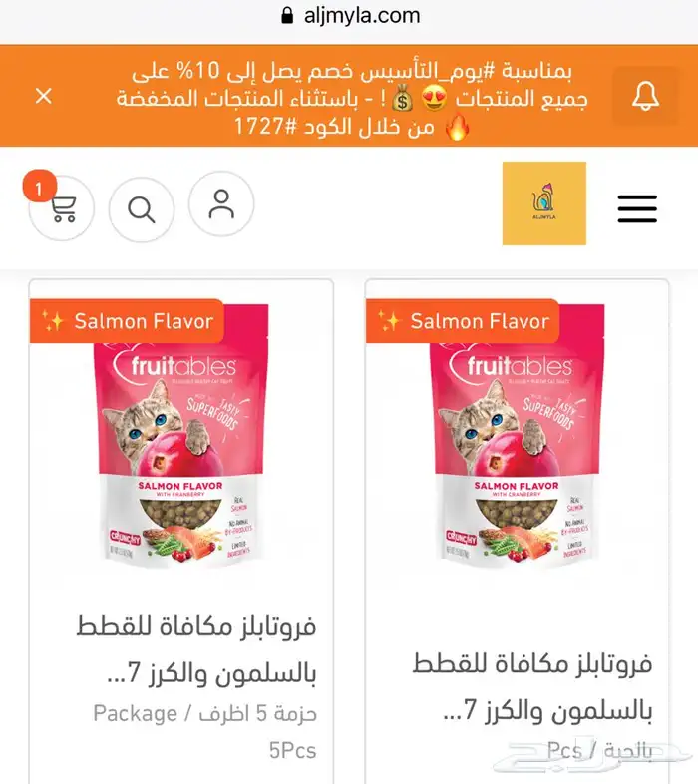
Task: Click the Aljmyla store logo
Action: click(544, 203)
